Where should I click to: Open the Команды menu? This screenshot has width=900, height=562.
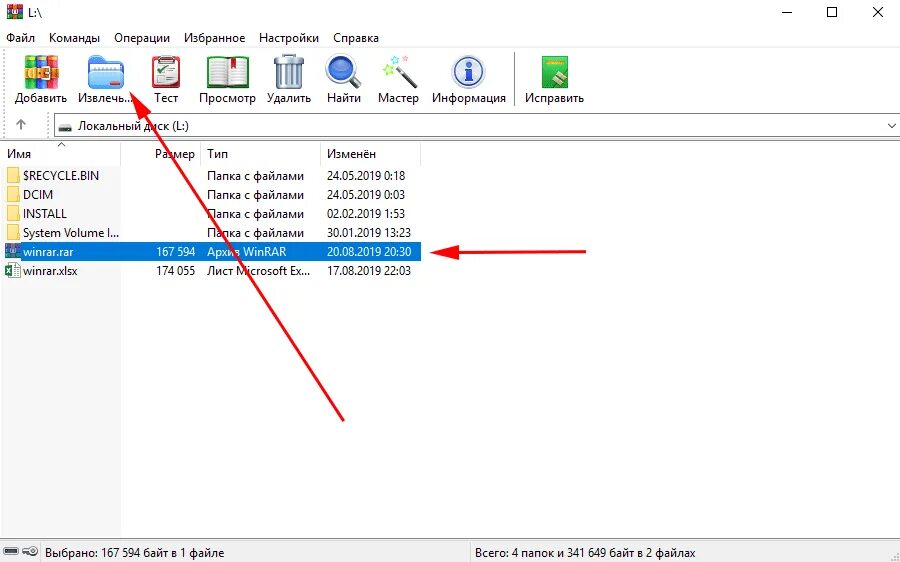tap(75, 38)
